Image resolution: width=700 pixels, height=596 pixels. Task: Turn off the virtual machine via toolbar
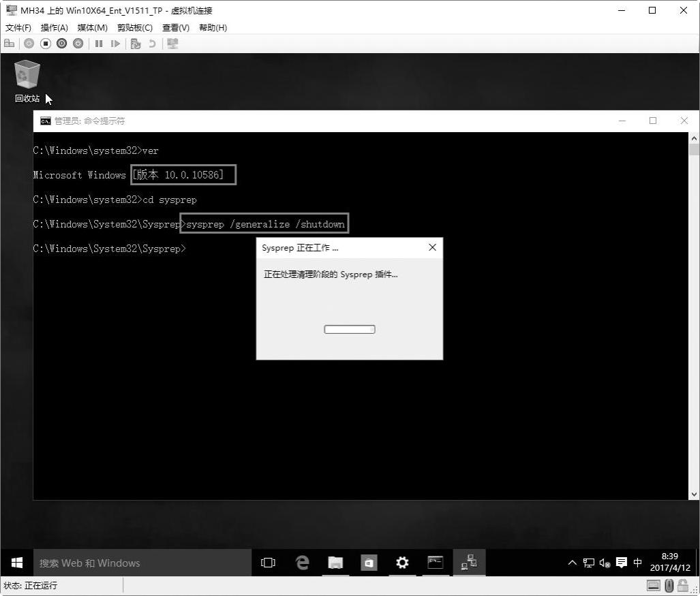point(46,44)
